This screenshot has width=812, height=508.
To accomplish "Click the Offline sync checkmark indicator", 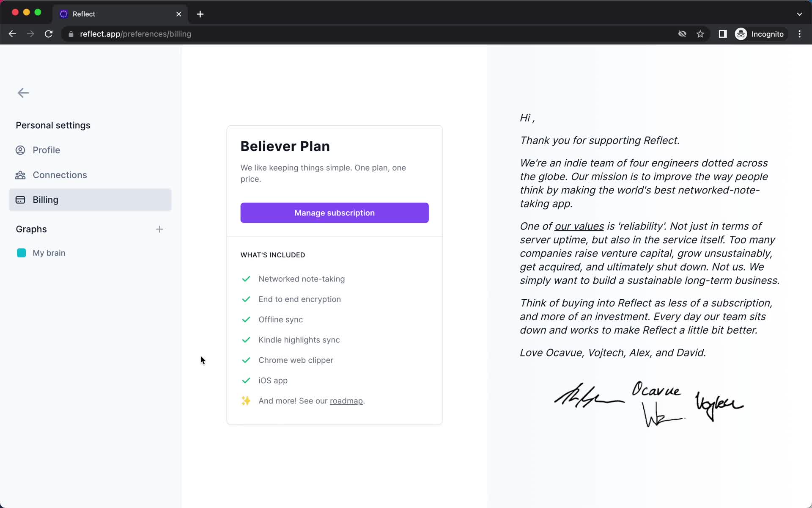I will tap(245, 319).
